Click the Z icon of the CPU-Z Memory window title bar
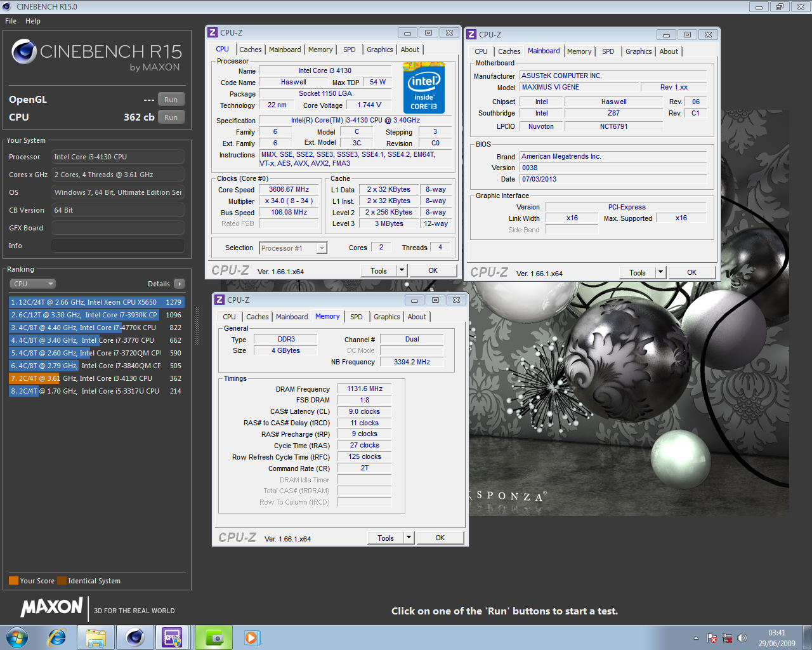Image resolution: width=812 pixels, height=650 pixels. [219, 300]
